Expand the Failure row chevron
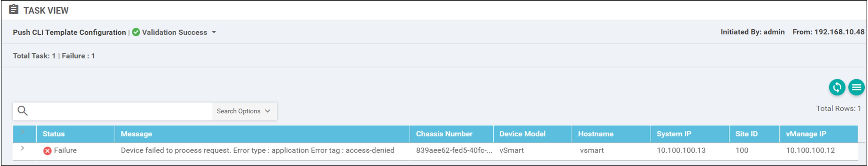Screen dimensions: 868x166 (x=22, y=148)
